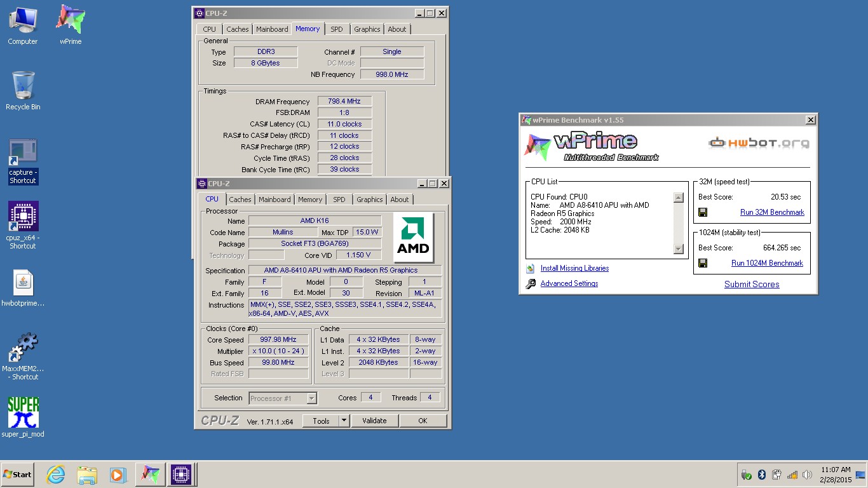The image size is (868, 488).
Task: Open Internet Explorer from the taskbar
Action: (x=56, y=475)
